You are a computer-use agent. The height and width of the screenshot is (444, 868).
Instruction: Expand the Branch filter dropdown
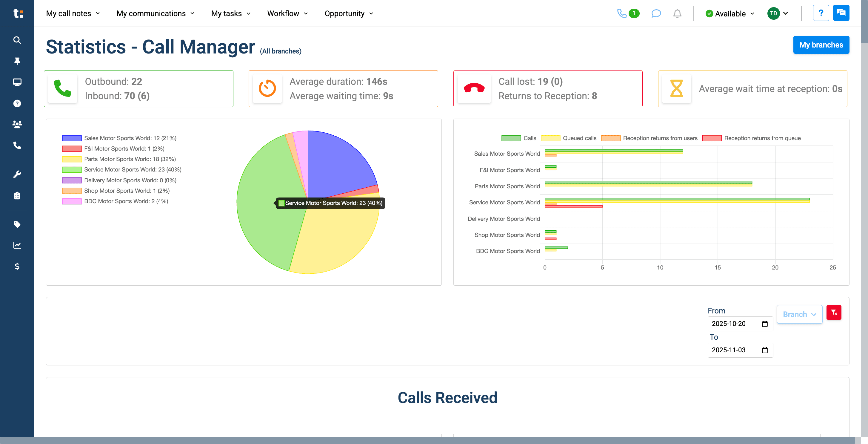pos(799,314)
